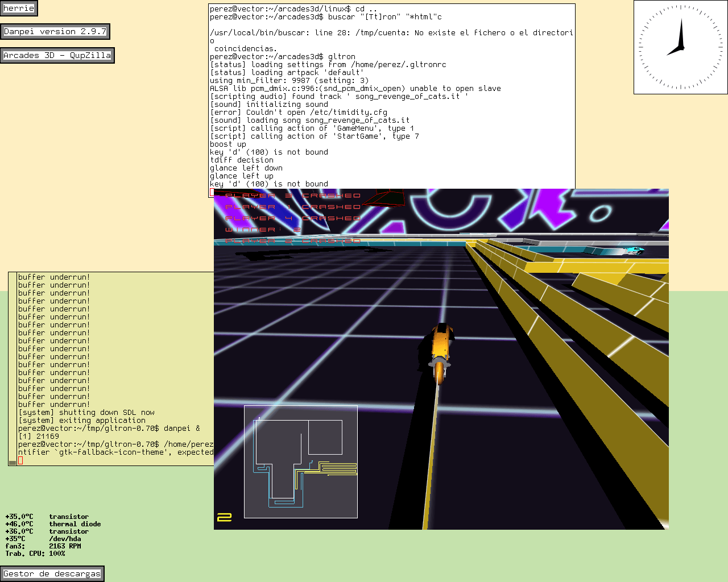Click the 'WINNER: 2' game message
Screen dimensions: 728x582
[262, 230]
